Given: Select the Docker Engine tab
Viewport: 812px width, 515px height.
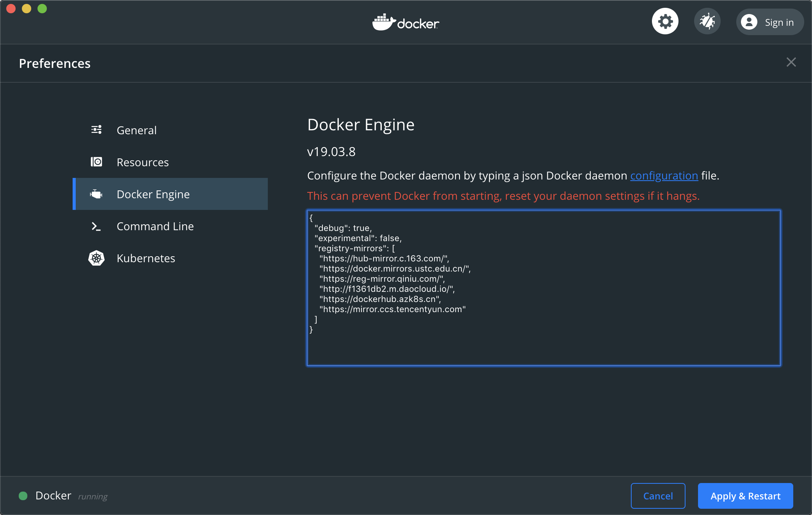Looking at the screenshot, I should pyautogui.click(x=170, y=194).
